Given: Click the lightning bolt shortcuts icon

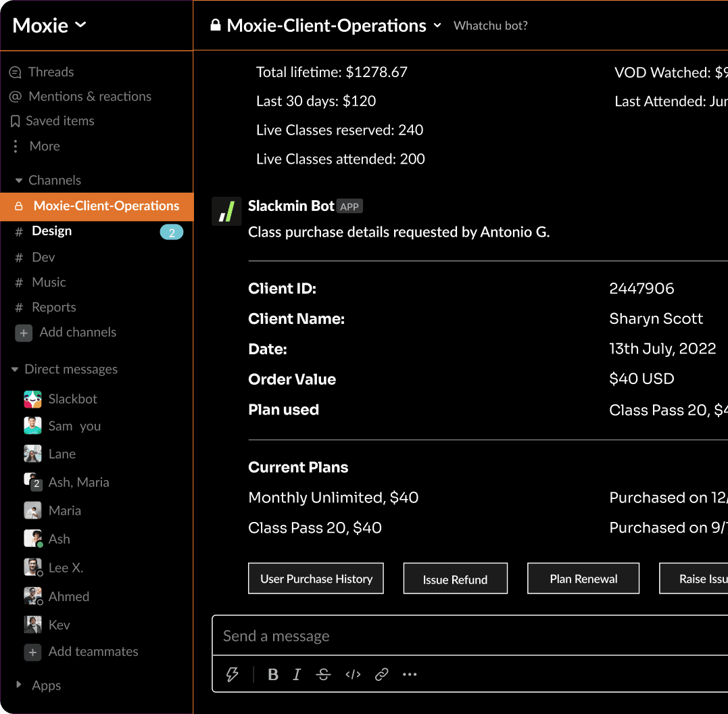Looking at the screenshot, I should point(233,674).
